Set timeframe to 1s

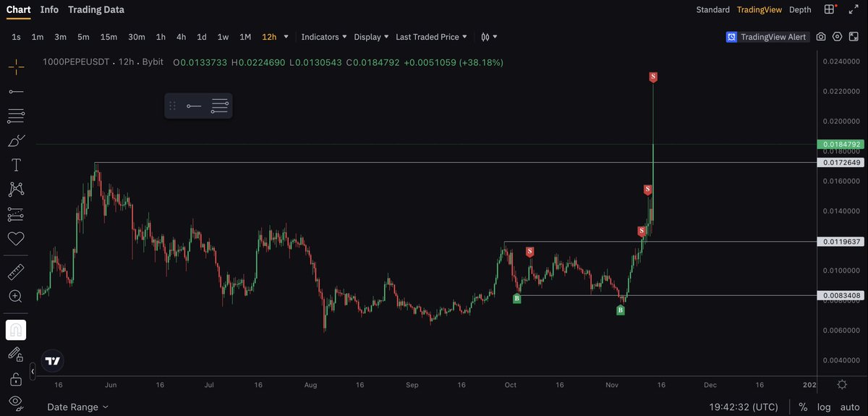(16, 37)
